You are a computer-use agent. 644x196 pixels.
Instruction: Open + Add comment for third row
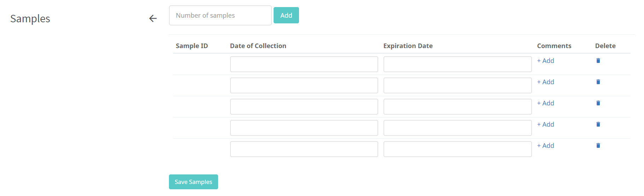point(545,103)
